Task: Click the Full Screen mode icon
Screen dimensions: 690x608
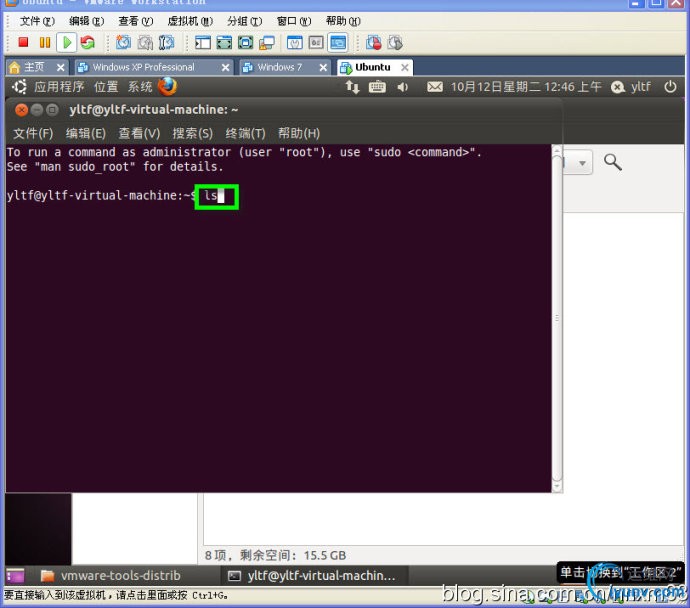Action: [x=246, y=42]
